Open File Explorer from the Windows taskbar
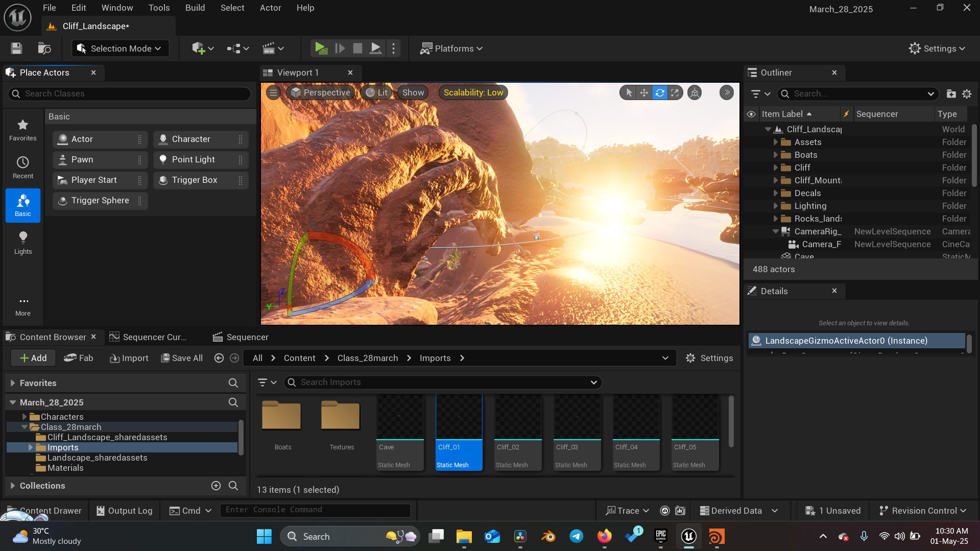980x551 pixels. (464, 536)
